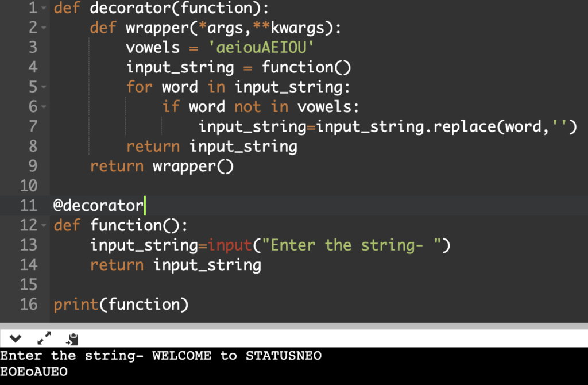Fold the function definition at line 12
Image resolution: width=588 pixels, height=385 pixels.
point(45,225)
